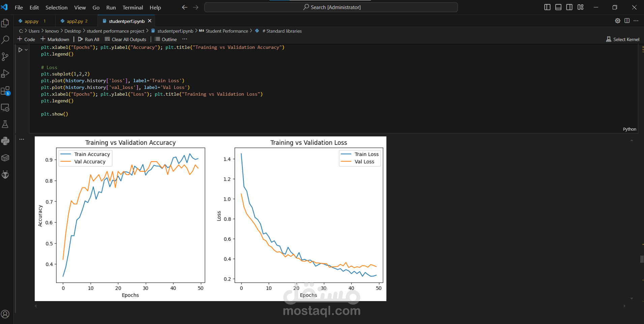Open Run and Debug view
Screen dimensions: 644x324
[x=5, y=73]
